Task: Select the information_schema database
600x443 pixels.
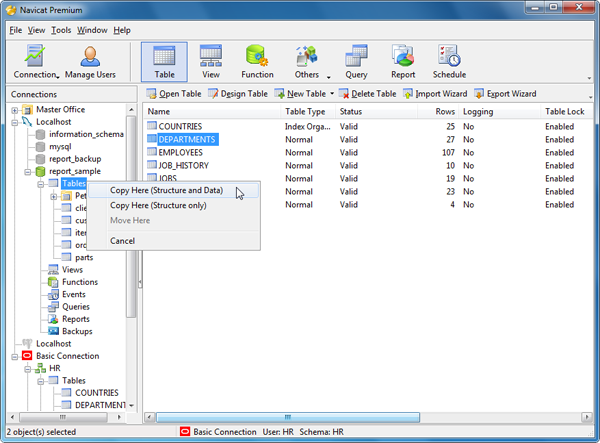Action: point(86,134)
